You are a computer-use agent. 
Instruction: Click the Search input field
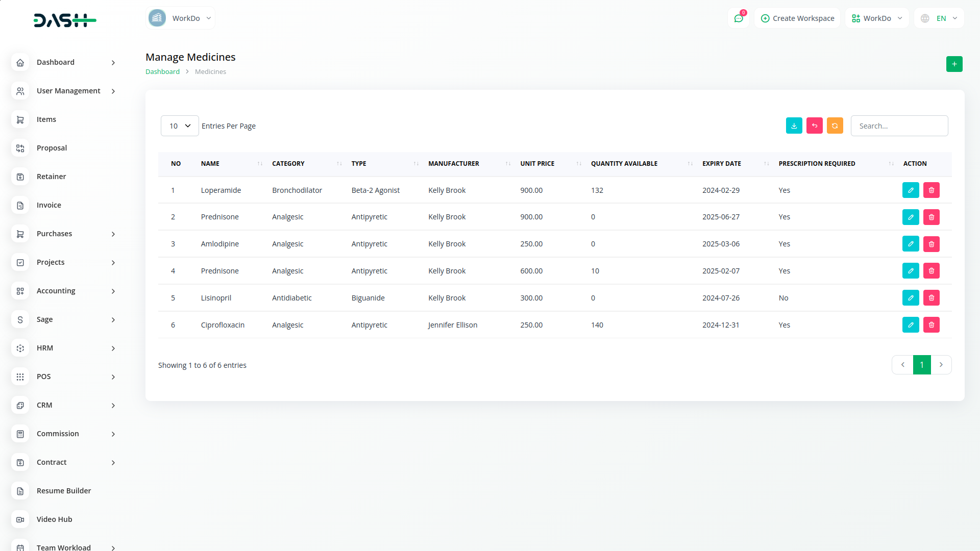click(x=899, y=126)
